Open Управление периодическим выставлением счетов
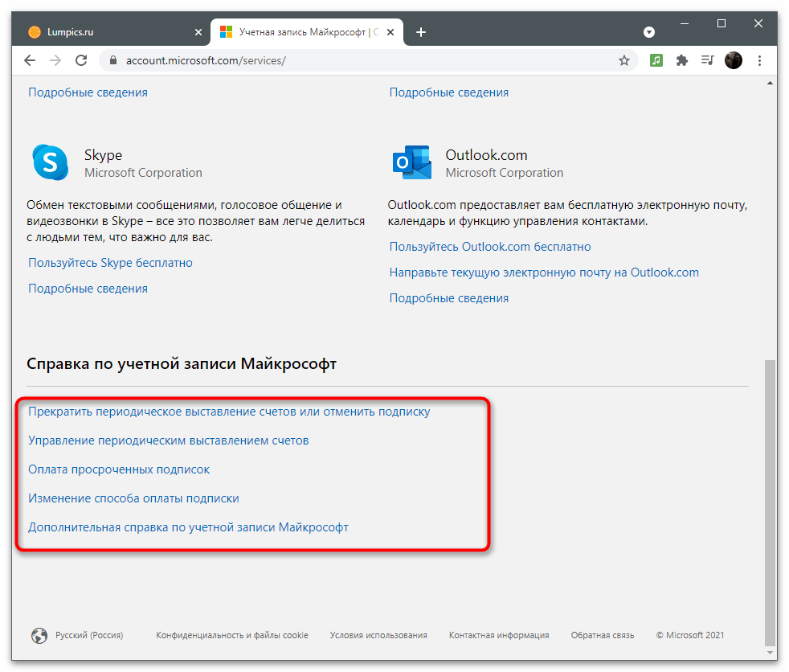Image resolution: width=789 pixels, height=672 pixels. (169, 440)
